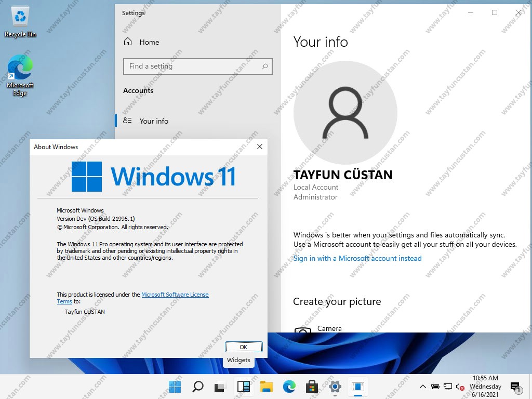The width and height of the screenshot is (532, 399).
Task: Click the Accounts heading in Settings sidebar
Action: pos(138,90)
